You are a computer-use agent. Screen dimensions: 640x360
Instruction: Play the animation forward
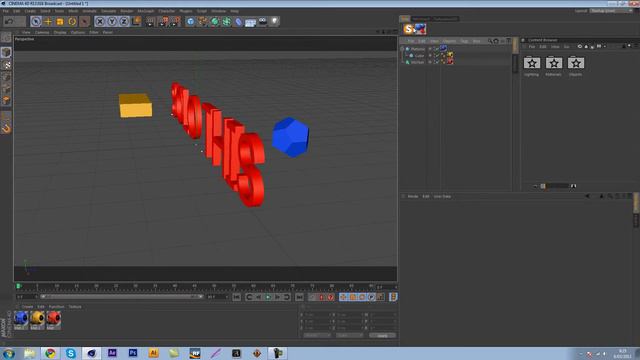coord(268,297)
